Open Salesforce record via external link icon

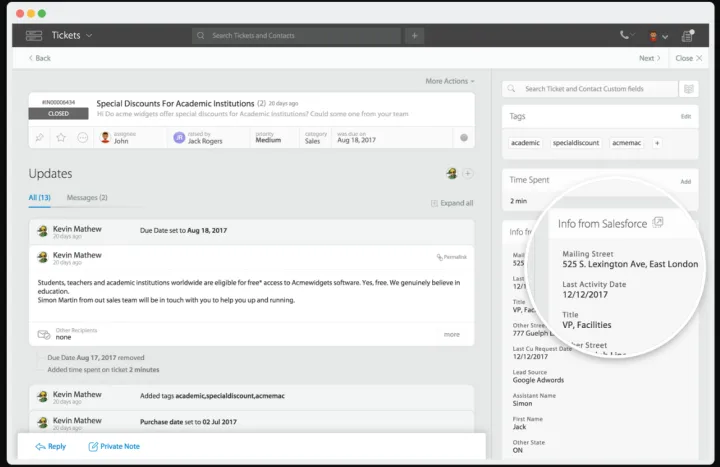[x=658, y=222]
